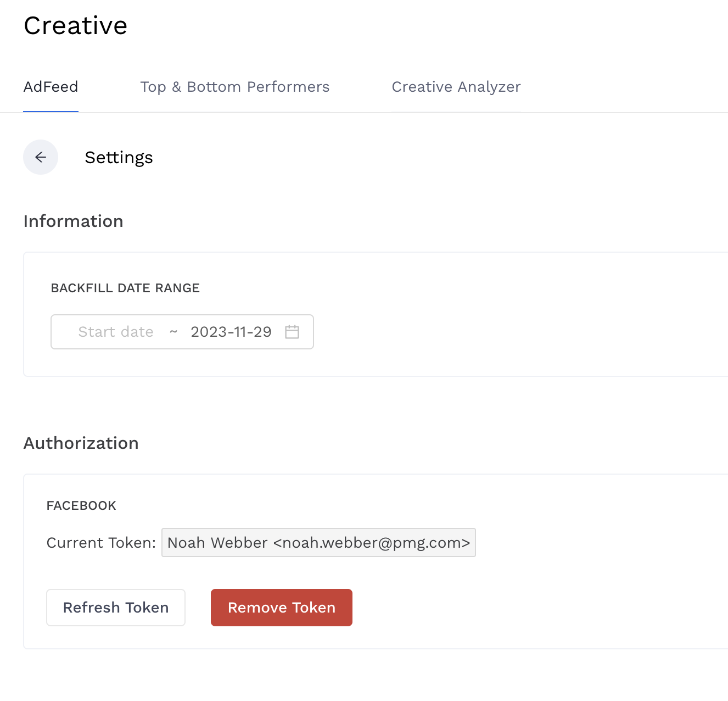Click the Creative page title
The height and width of the screenshot is (701, 728).
coord(76,26)
